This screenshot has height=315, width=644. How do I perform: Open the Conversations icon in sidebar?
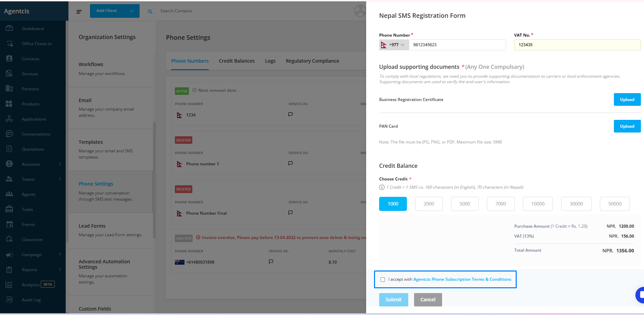[x=9, y=134]
